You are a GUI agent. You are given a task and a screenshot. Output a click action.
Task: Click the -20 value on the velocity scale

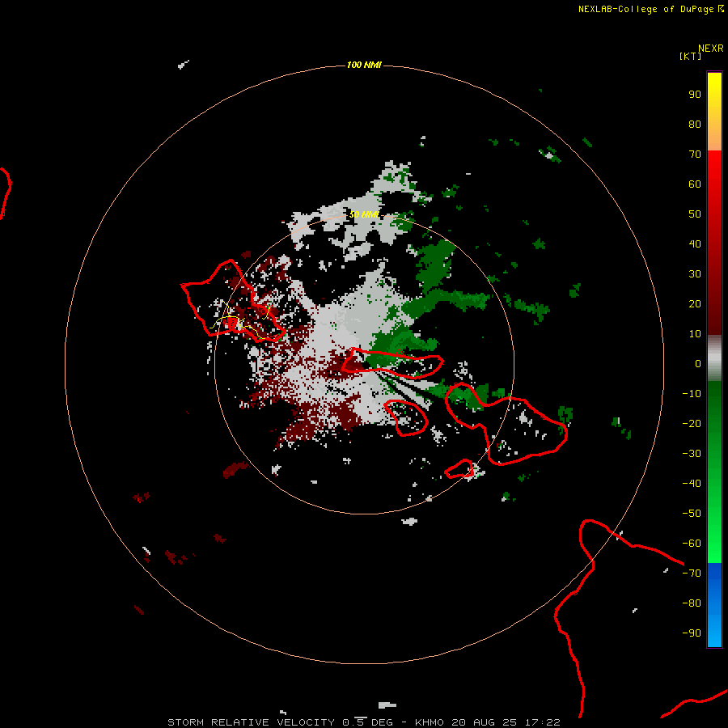692,423
